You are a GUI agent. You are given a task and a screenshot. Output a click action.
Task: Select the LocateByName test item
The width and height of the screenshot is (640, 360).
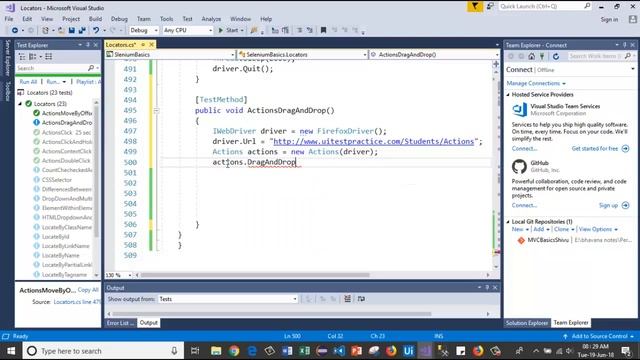60,255
